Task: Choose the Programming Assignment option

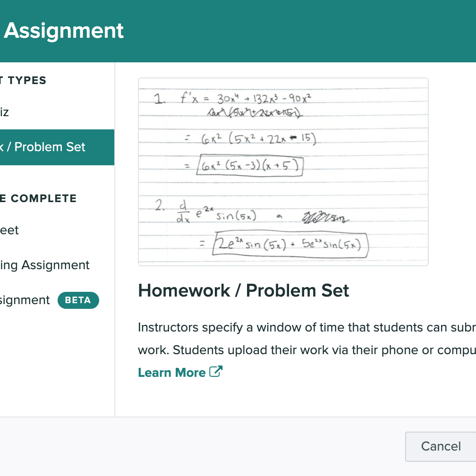Action: (x=44, y=265)
